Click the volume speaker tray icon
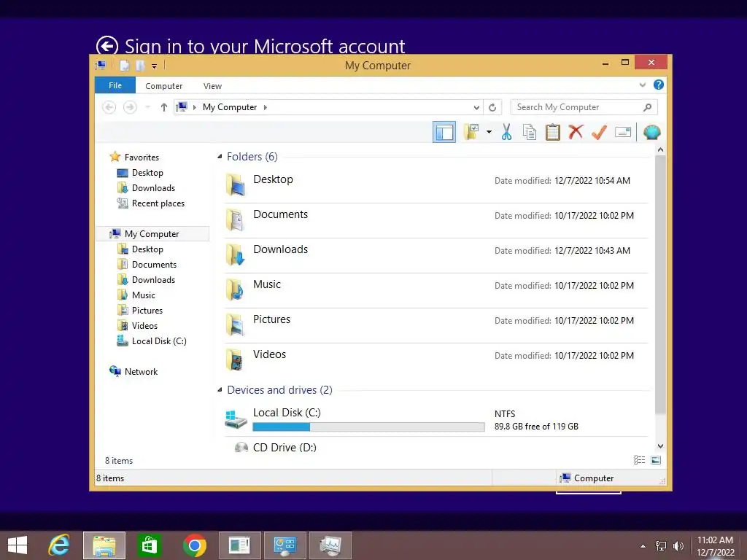Viewport: 747px width, 560px height. click(x=678, y=546)
